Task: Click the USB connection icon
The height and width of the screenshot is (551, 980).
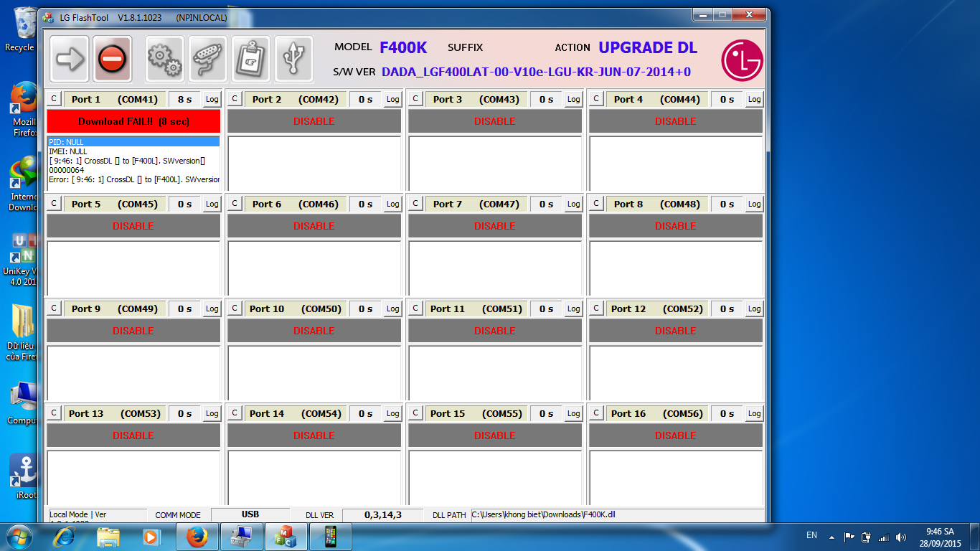Action: tap(294, 59)
